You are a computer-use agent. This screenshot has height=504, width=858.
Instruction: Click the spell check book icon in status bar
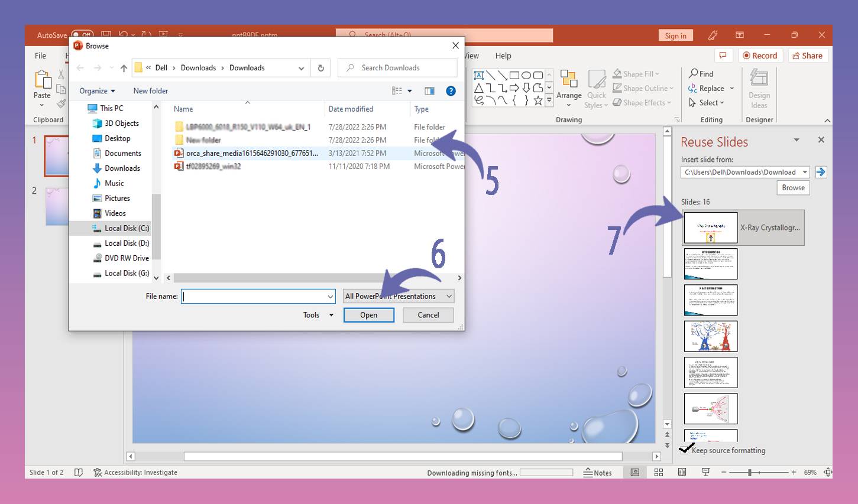78,473
